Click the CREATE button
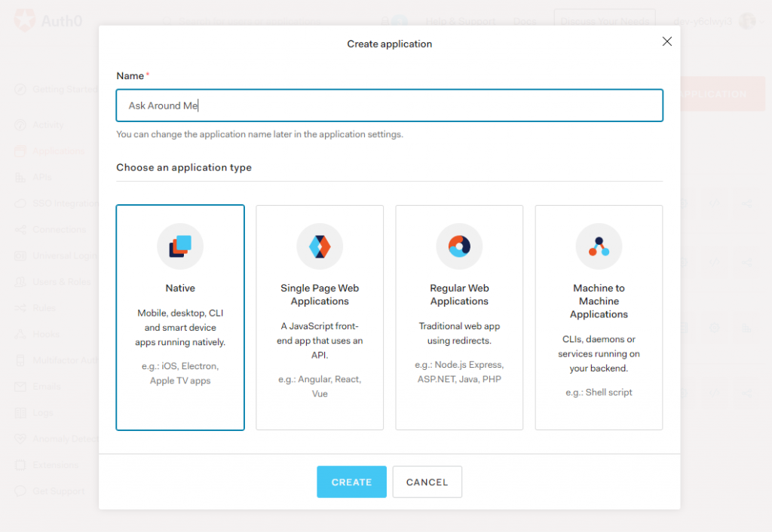The width and height of the screenshot is (772, 532). tap(351, 482)
